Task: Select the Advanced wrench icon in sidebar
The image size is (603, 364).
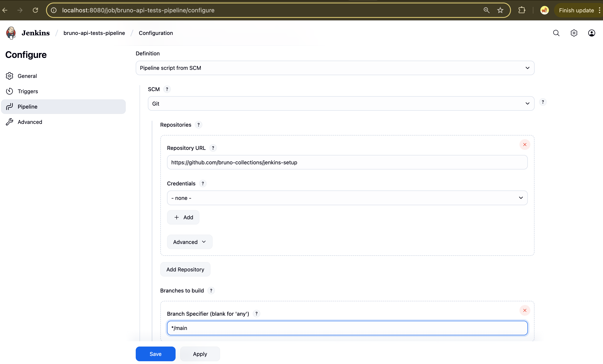Action: click(9, 122)
